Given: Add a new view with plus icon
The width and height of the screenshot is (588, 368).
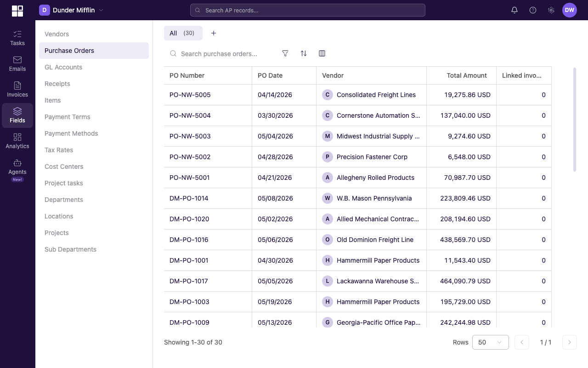Looking at the screenshot, I should (x=214, y=33).
